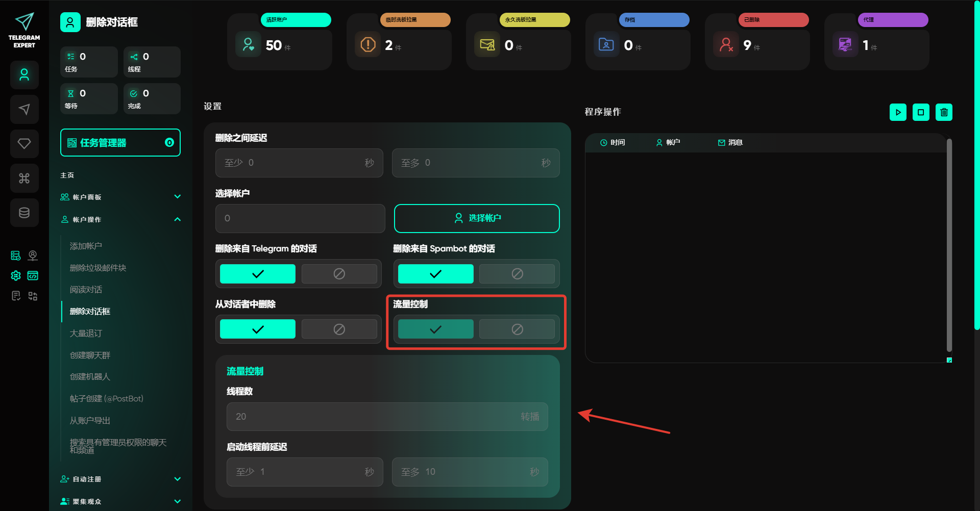
Task: Disable 删除来自 Spambot 的对话 option
Action: point(517,274)
